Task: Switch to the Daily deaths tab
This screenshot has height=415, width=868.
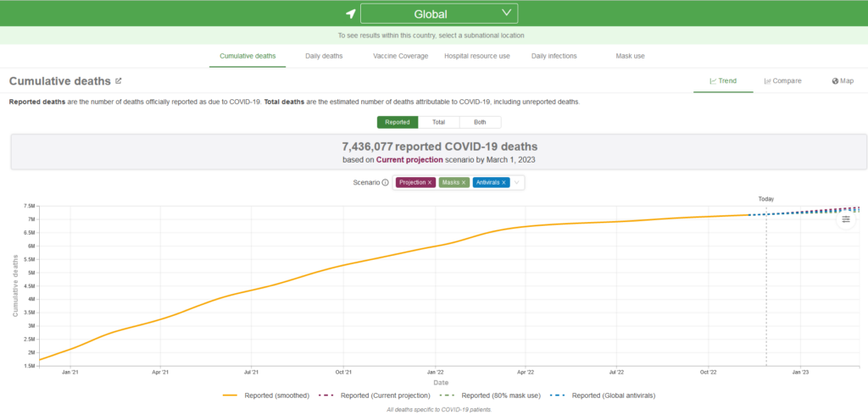Action: [324, 56]
